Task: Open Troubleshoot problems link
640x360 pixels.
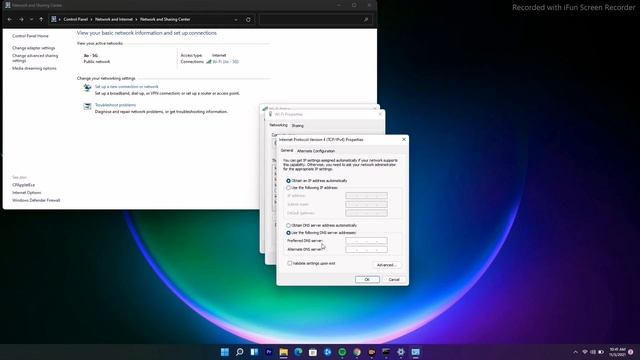Action: (x=115, y=105)
